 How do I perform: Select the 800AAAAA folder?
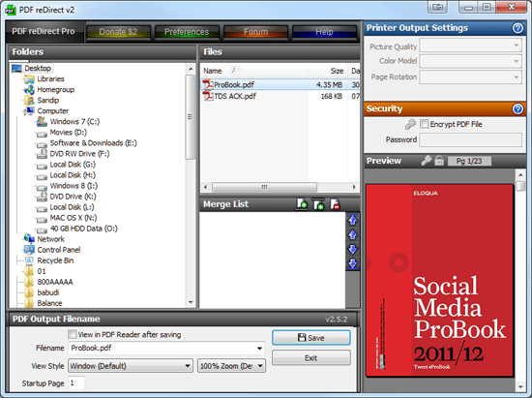click(x=55, y=282)
